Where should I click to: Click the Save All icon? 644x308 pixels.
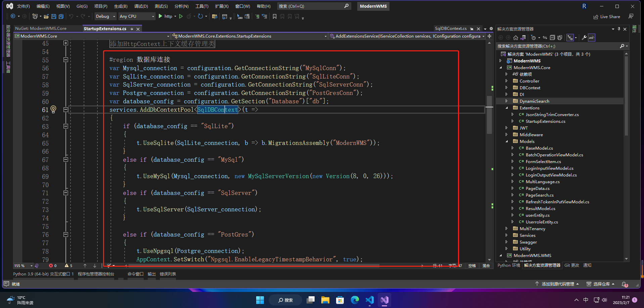coord(61,16)
